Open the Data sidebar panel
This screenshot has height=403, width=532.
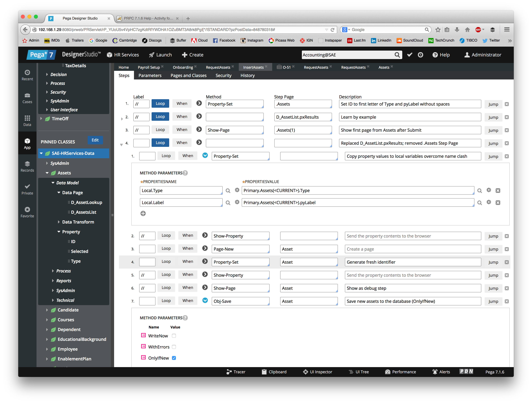[27, 121]
